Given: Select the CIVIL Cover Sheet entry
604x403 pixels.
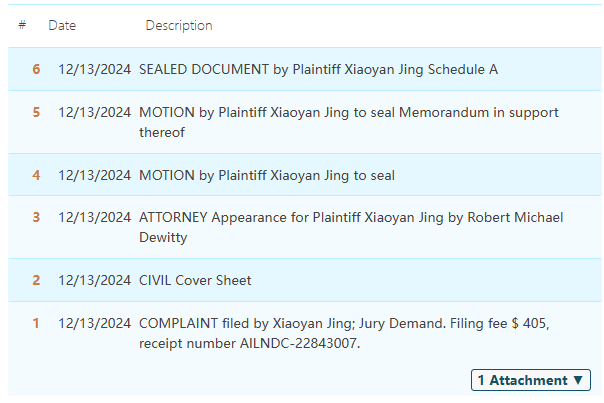Looking at the screenshot, I should click(x=195, y=280).
